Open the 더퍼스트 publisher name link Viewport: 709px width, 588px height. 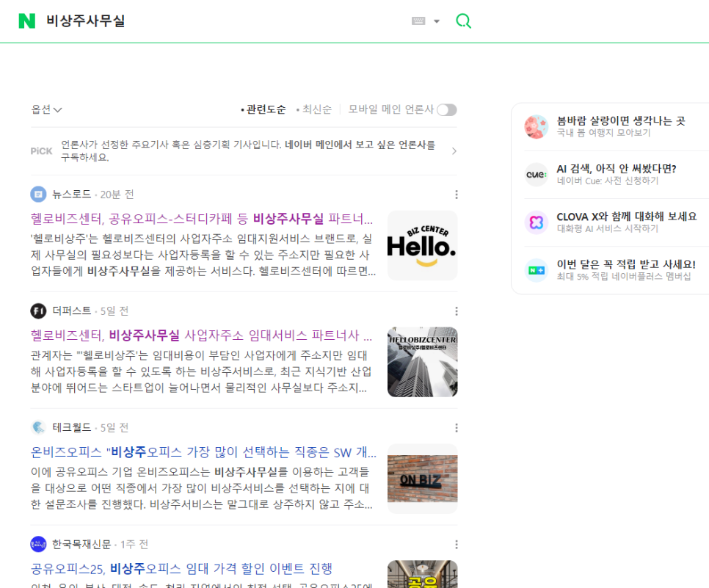coord(71,311)
